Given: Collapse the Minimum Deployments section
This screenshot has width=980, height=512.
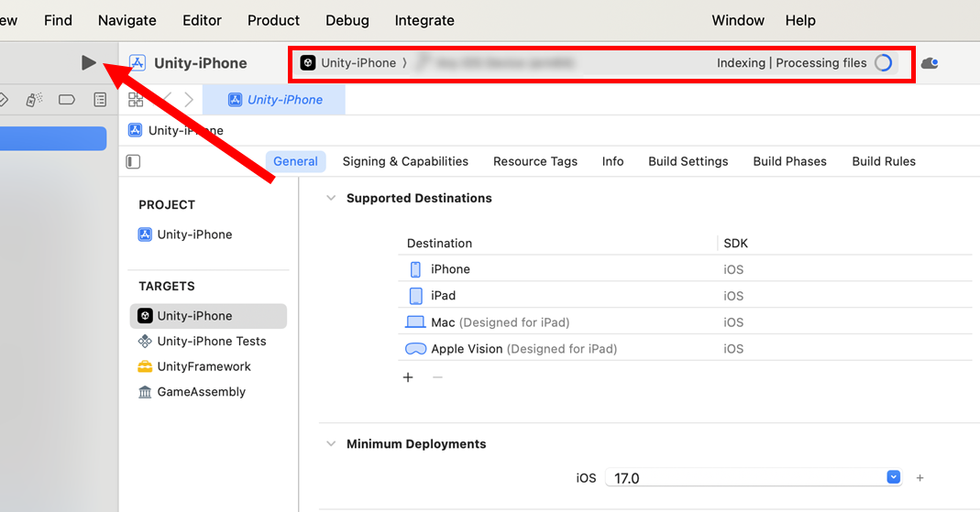Looking at the screenshot, I should pyautogui.click(x=331, y=444).
